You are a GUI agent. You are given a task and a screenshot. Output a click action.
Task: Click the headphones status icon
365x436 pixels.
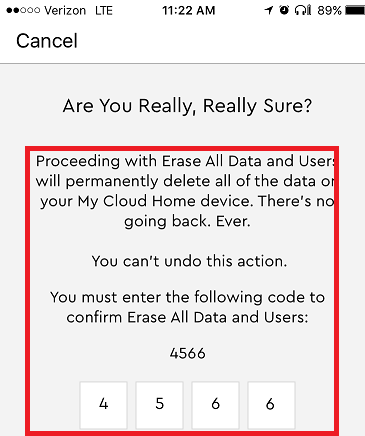(303, 10)
